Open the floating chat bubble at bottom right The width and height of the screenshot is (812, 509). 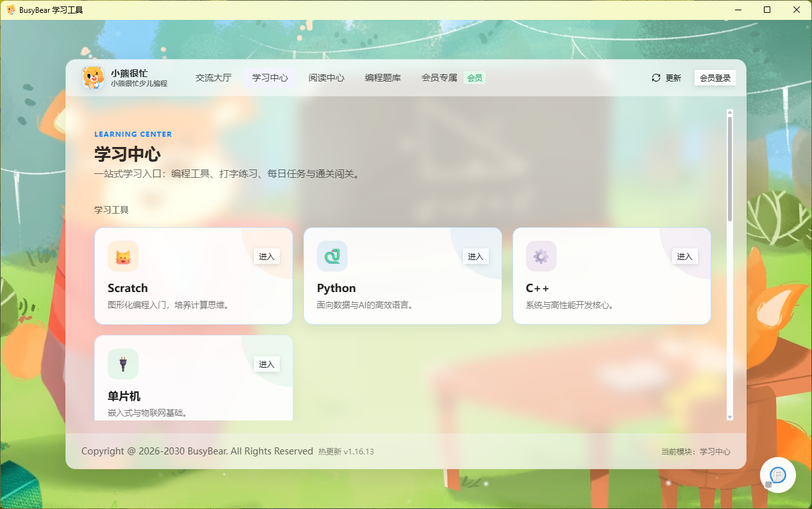pyautogui.click(x=777, y=475)
